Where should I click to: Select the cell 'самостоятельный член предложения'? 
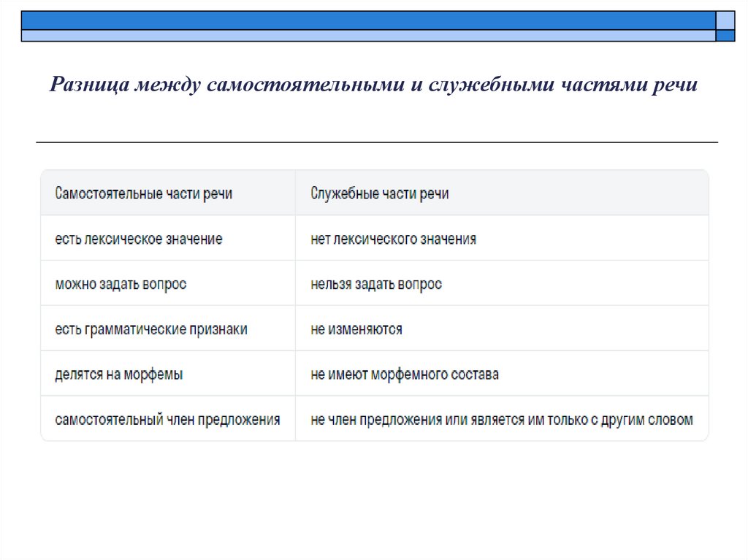pyautogui.click(x=167, y=419)
